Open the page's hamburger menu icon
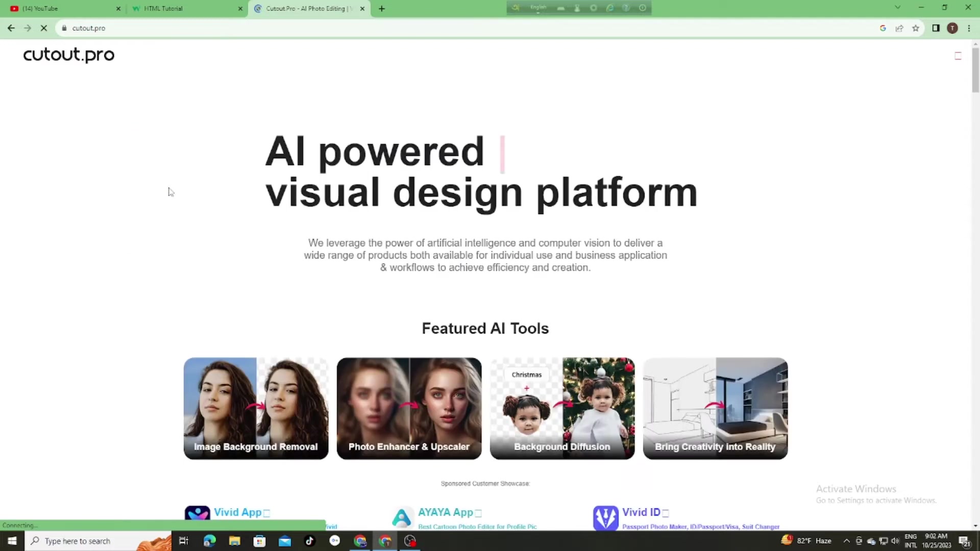 tap(958, 56)
